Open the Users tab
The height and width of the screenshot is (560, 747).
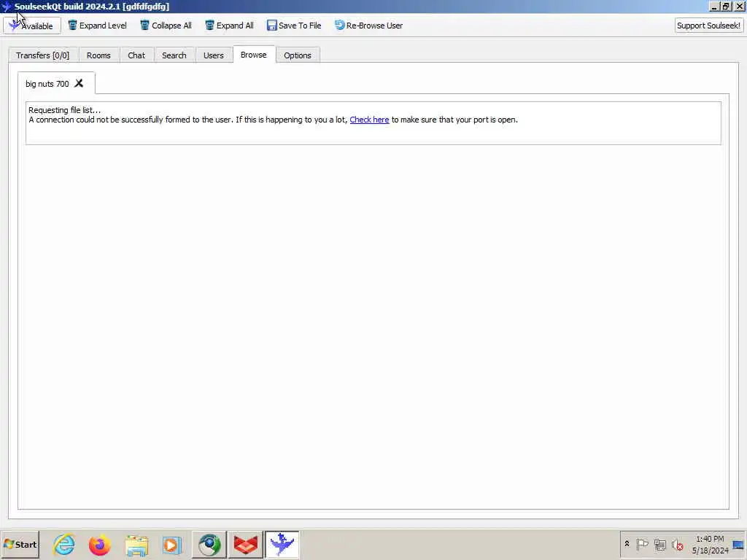(x=214, y=55)
